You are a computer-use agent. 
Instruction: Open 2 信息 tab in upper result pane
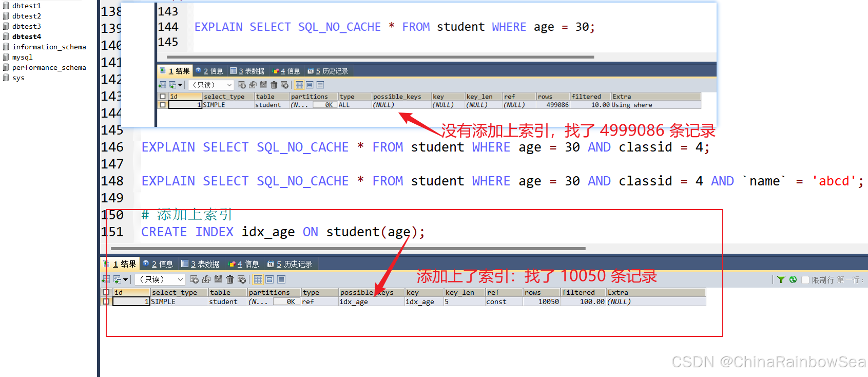coord(209,71)
